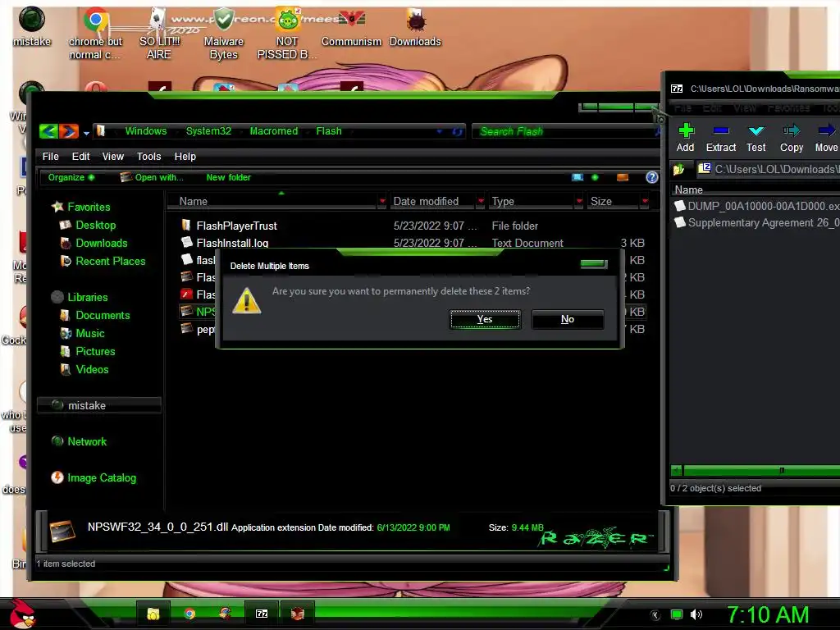The height and width of the screenshot is (630, 840).
Task: Go forward with the orange forward arrow
Action: click(x=69, y=130)
